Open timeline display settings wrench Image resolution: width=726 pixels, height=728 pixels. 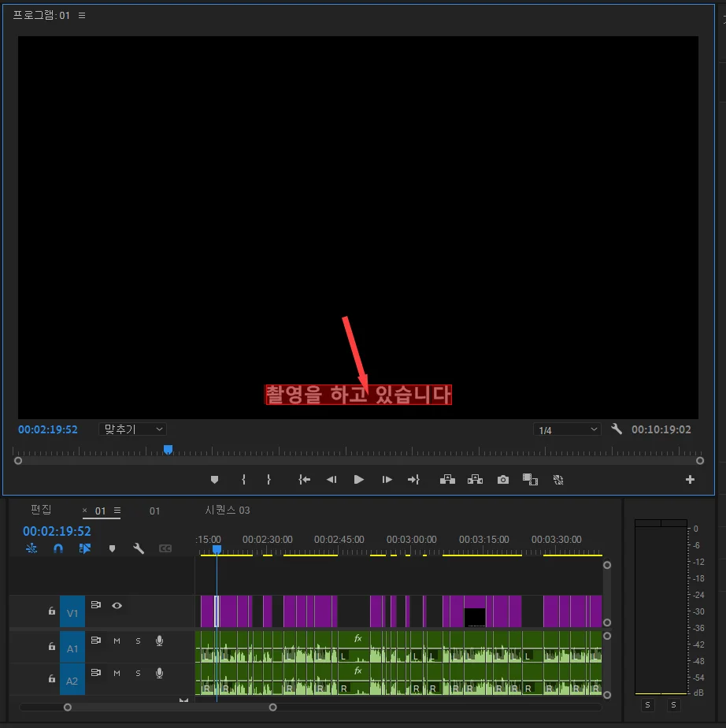click(x=139, y=548)
